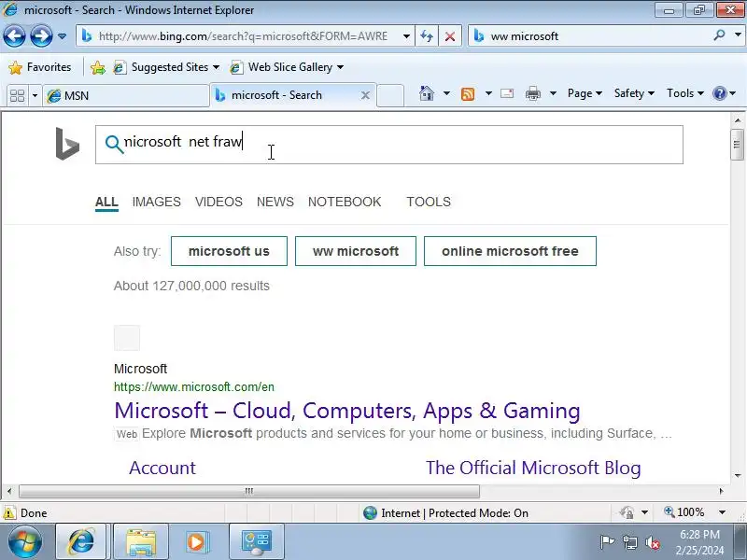Try the 'ww microsoft' suggestion

(356, 251)
